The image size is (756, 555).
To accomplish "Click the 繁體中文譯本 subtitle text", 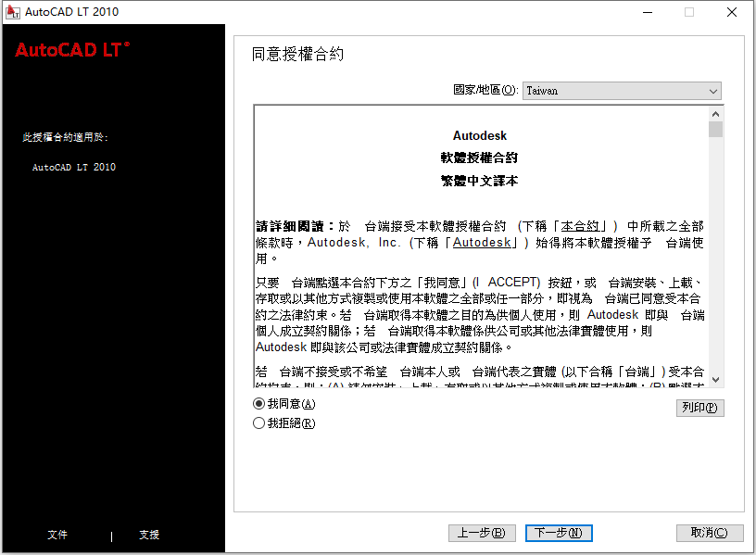I will pos(479,181).
